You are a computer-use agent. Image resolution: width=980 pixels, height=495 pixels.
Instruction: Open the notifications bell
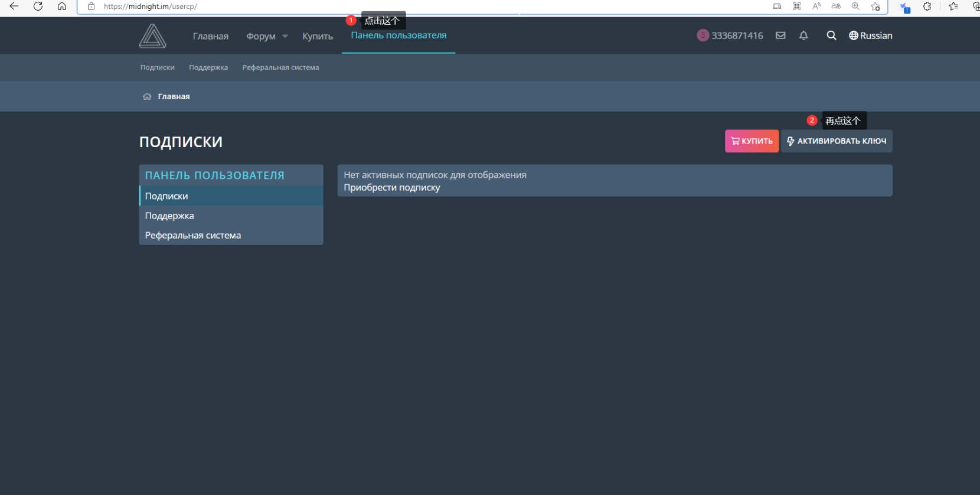pos(803,35)
